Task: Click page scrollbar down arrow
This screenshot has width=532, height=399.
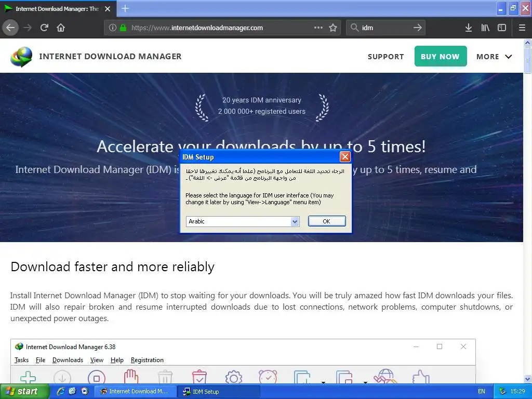Action: pyautogui.click(x=527, y=379)
